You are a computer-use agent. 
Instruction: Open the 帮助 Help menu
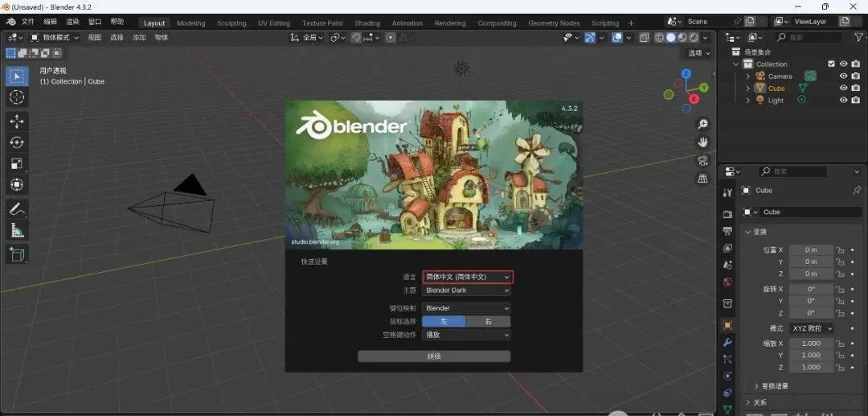pyautogui.click(x=117, y=23)
